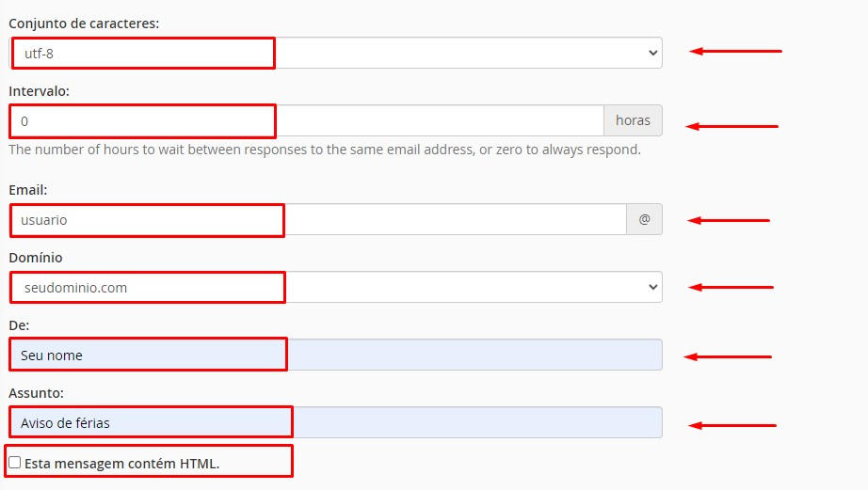Click the Assunto field with 'Aviso de férias'

pyautogui.click(x=336, y=422)
